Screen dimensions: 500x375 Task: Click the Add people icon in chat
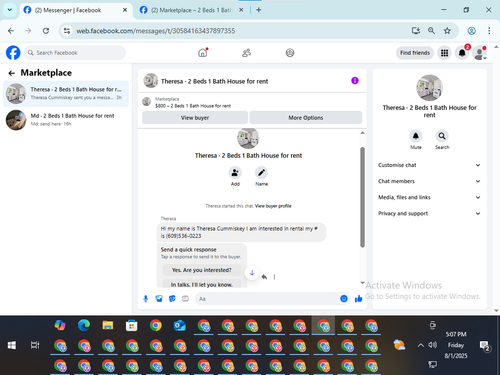(235, 173)
